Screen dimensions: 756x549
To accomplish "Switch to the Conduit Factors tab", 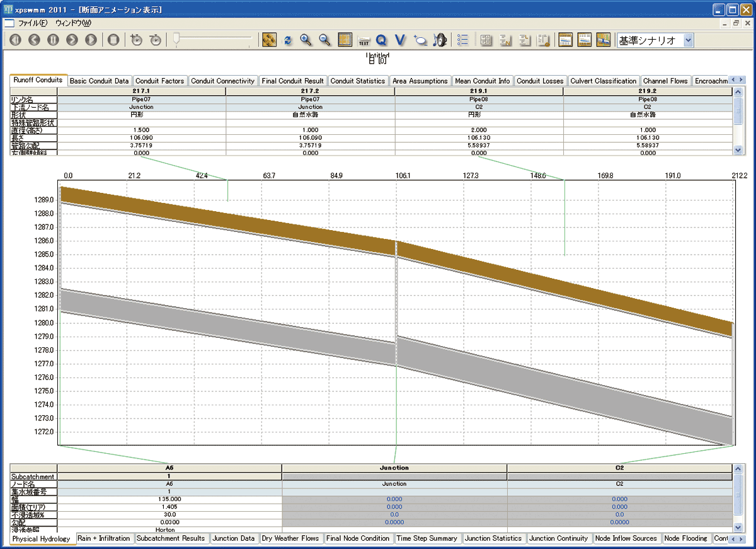I will (160, 81).
